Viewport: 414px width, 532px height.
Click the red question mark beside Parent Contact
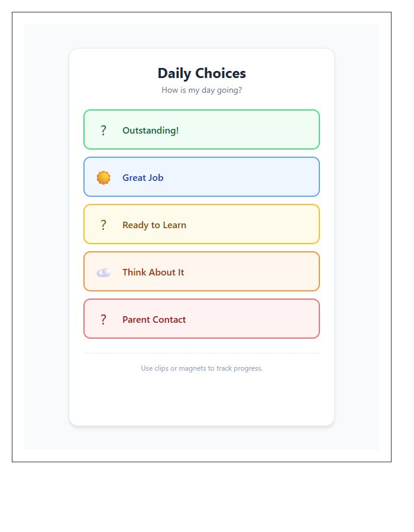[103, 320]
